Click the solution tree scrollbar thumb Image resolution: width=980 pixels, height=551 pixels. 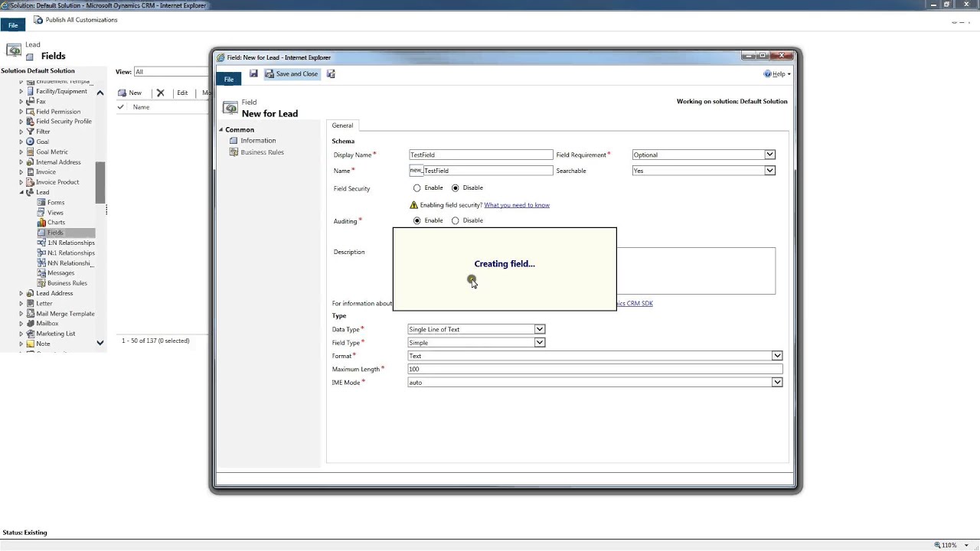(x=100, y=183)
